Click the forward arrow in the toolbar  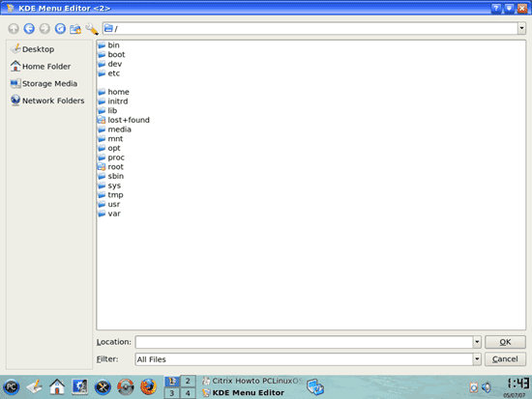(44, 29)
